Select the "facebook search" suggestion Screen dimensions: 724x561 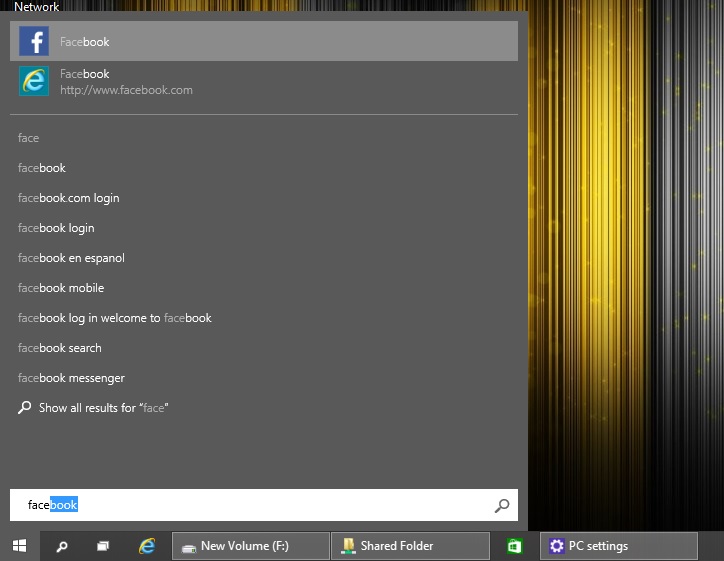click(60, 348)
